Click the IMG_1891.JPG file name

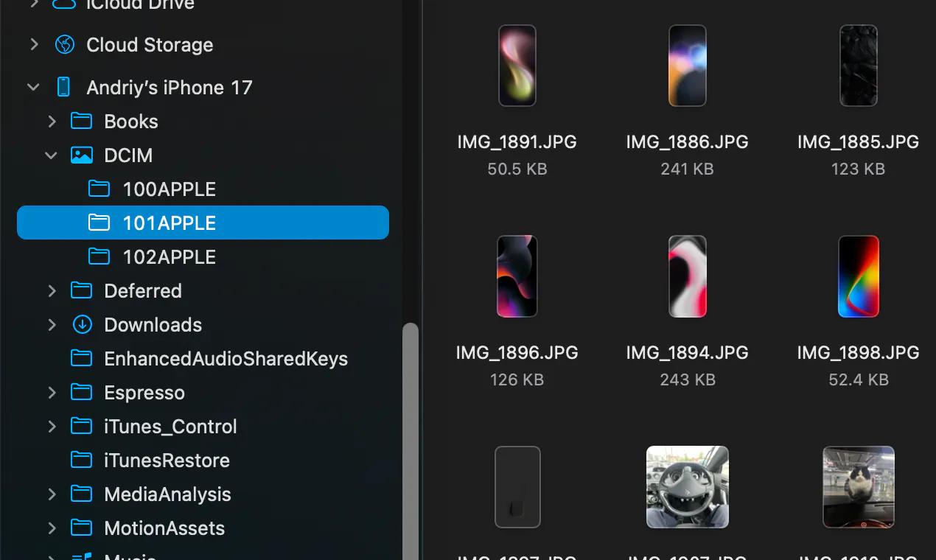(x=517, y=142)
